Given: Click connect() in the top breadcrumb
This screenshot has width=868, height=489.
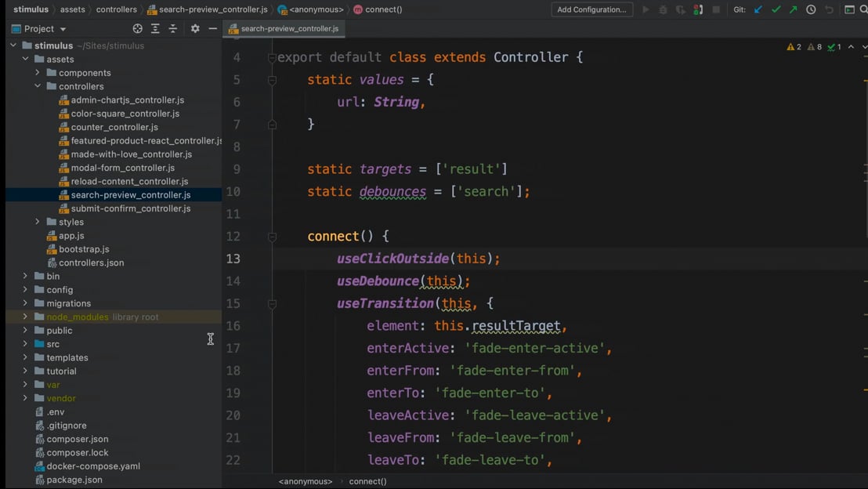Looking at the screenshot, I should [378, 9].
